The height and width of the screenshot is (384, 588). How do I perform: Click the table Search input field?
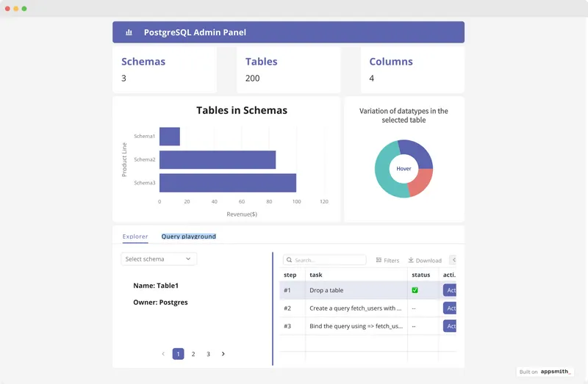[325, 260]
